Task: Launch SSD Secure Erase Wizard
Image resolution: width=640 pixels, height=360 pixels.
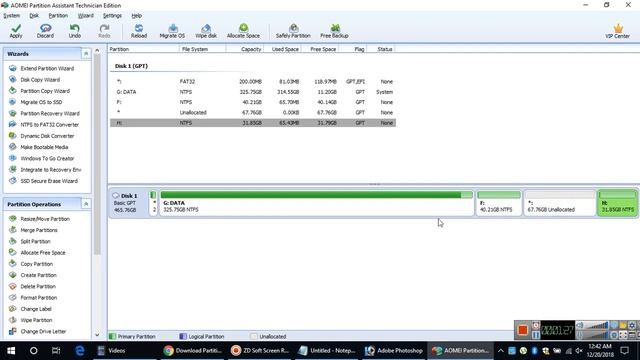Action: click(49, 181)
